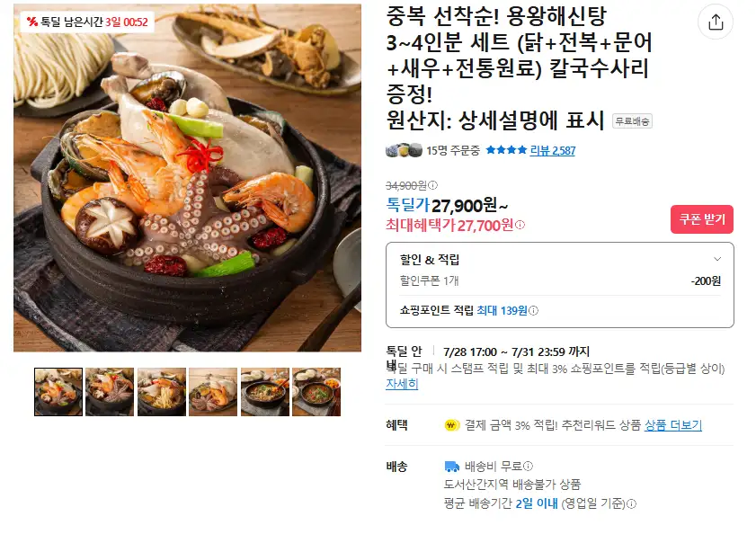Click the share icon next to product title
This screenshot has width=756, height=534.
(716, 22)
